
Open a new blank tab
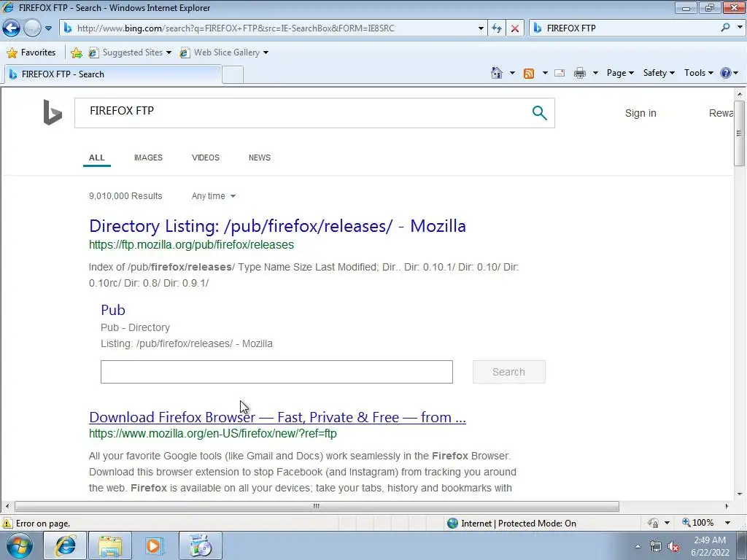(x=233, y=75)
